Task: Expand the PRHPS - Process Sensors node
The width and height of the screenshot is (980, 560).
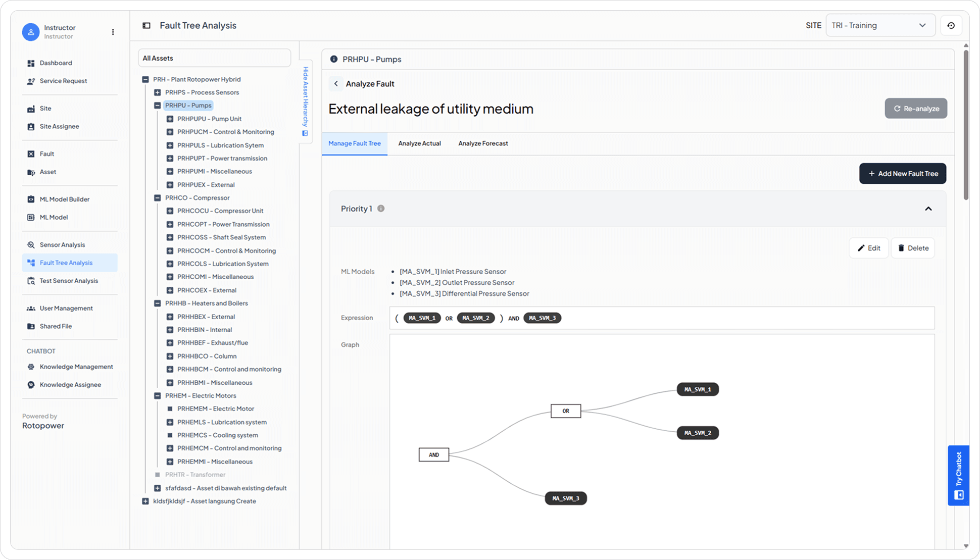Action: [158, 92]
